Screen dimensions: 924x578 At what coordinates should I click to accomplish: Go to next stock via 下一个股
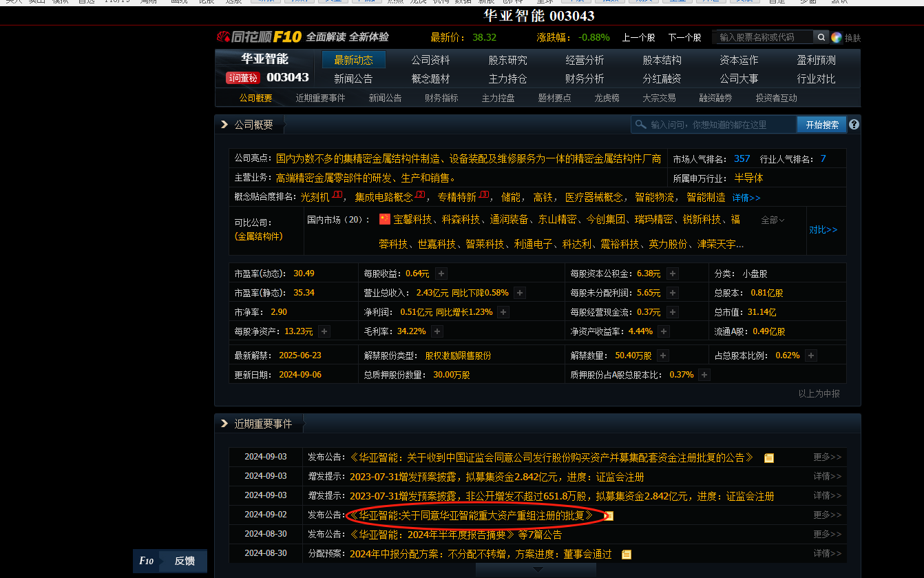point(684,37)
